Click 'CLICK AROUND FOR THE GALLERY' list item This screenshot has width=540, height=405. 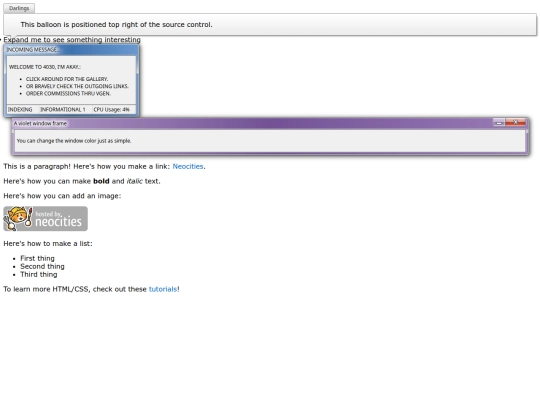click(x=67, y=79)
